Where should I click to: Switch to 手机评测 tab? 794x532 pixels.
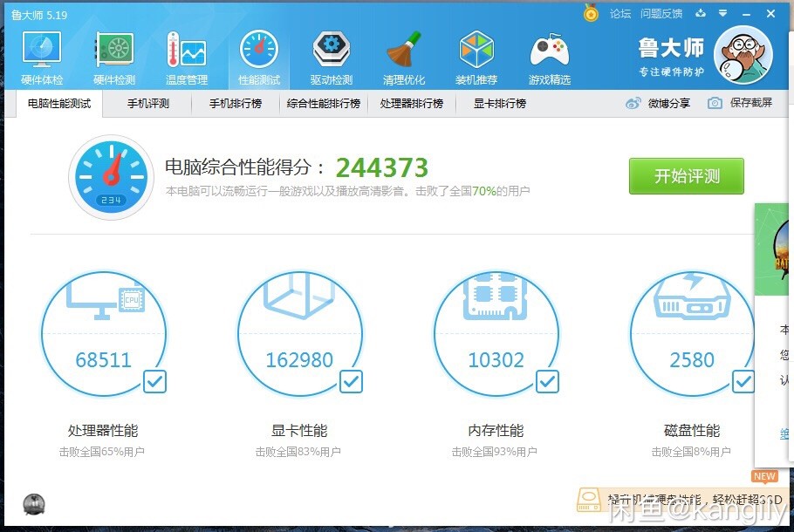pyautogui.click(x=147, y=104)
